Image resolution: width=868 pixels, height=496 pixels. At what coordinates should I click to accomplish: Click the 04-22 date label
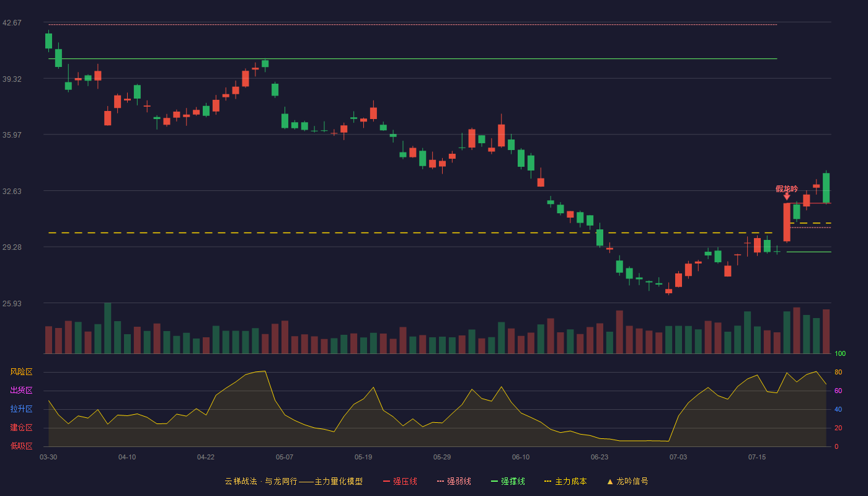point(206,457)
